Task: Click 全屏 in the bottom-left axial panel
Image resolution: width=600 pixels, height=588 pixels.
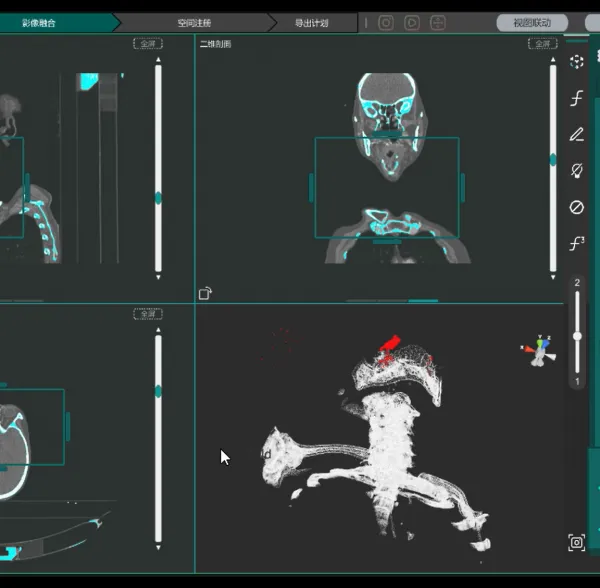Action: tap(148, 314)
